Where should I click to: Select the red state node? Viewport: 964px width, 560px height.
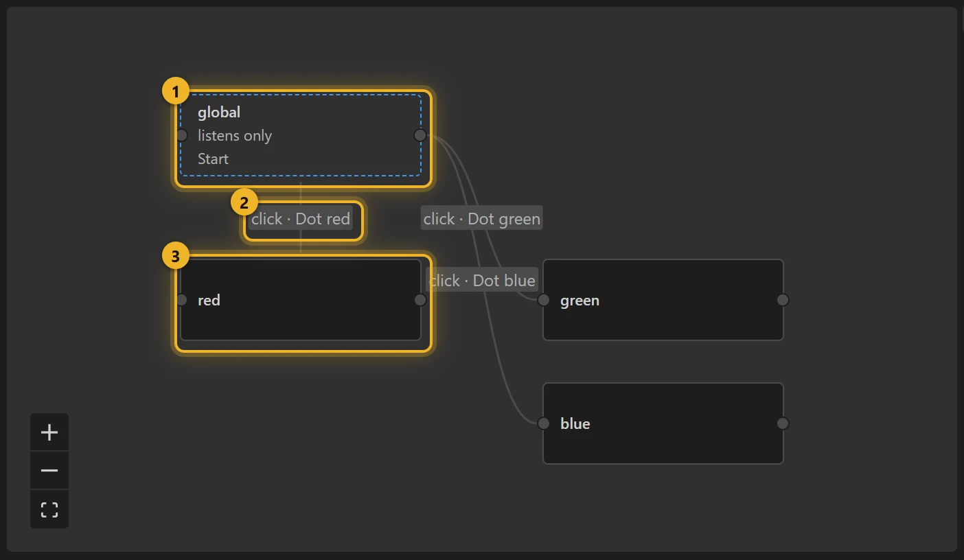tap(301, 300)
